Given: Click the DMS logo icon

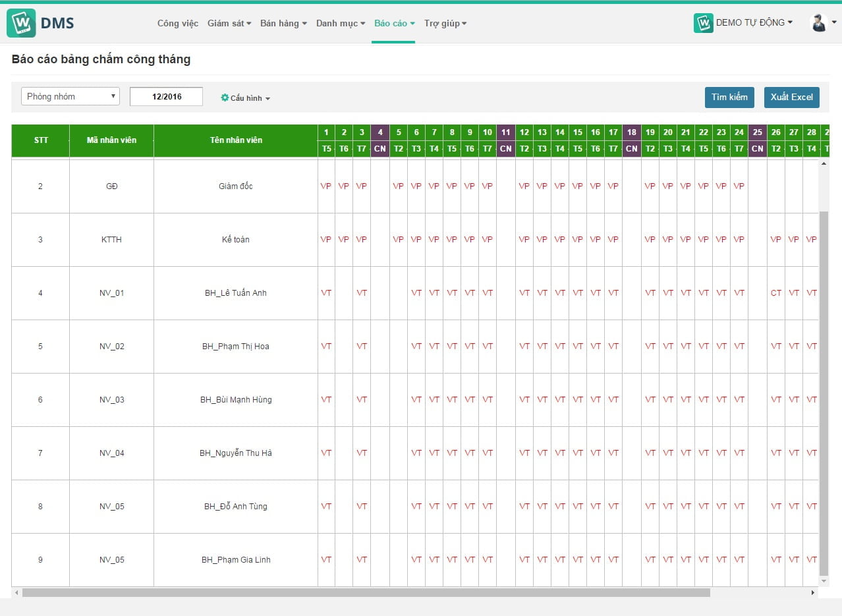Looking at the screenshot, I should 21,23.
